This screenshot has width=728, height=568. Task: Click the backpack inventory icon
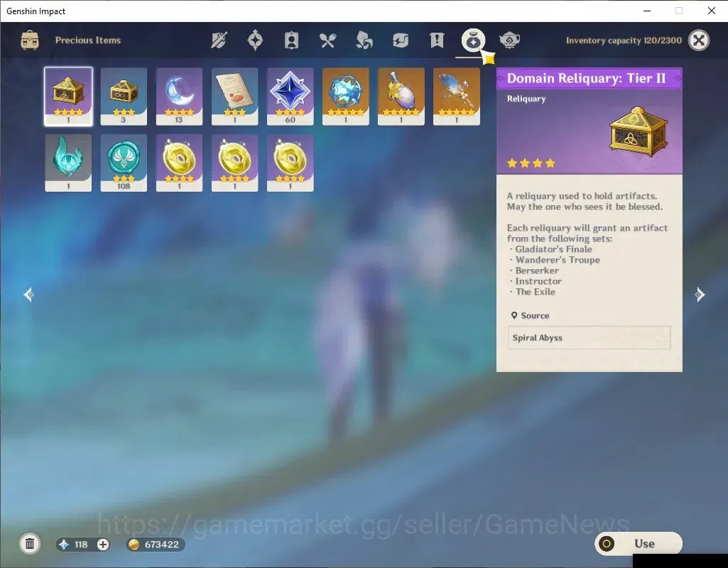tap(30, 40)
